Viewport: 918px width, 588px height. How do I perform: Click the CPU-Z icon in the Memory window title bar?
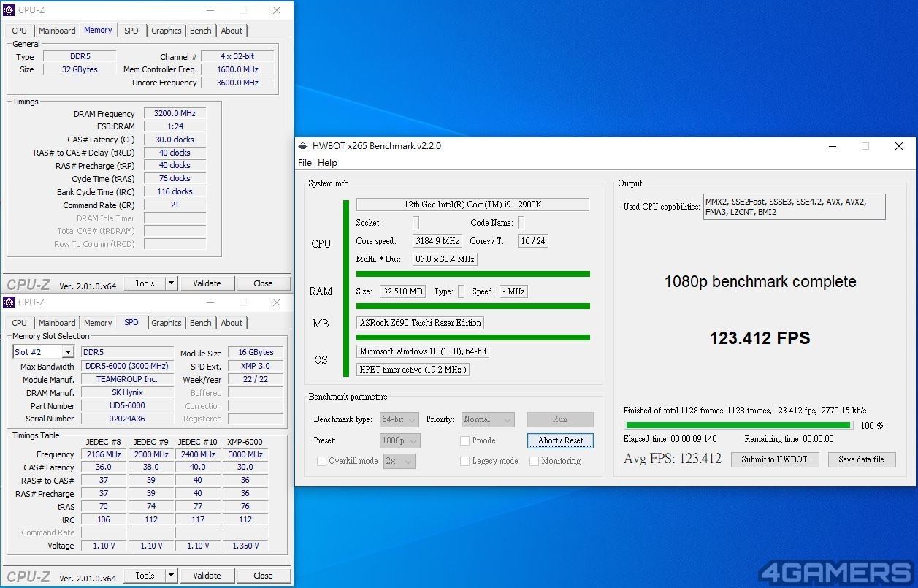[x=9, y=10]
